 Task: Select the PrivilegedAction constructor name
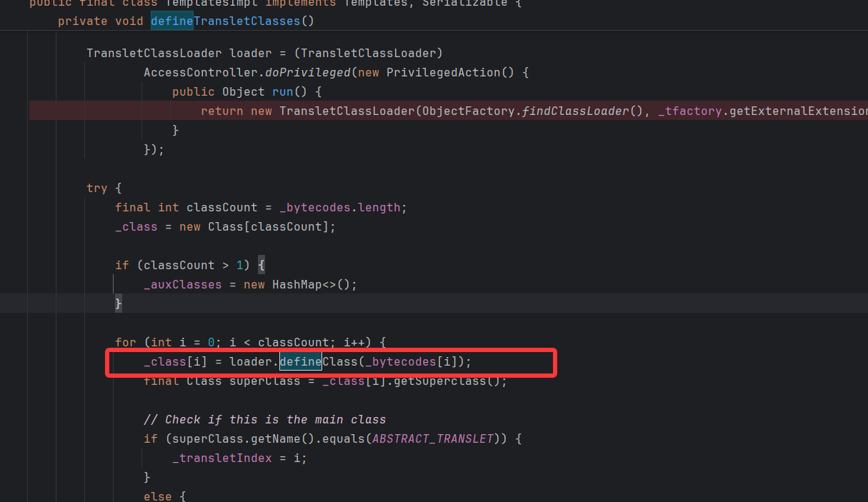(443, 72)
